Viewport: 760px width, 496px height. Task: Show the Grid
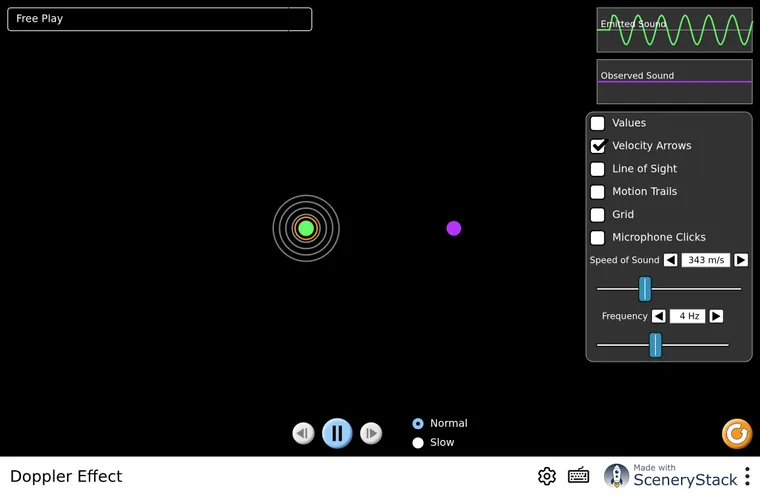(x=598, y=214)
